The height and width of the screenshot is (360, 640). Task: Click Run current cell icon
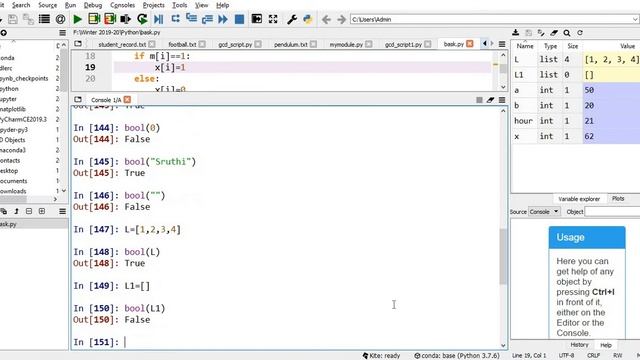94,19
